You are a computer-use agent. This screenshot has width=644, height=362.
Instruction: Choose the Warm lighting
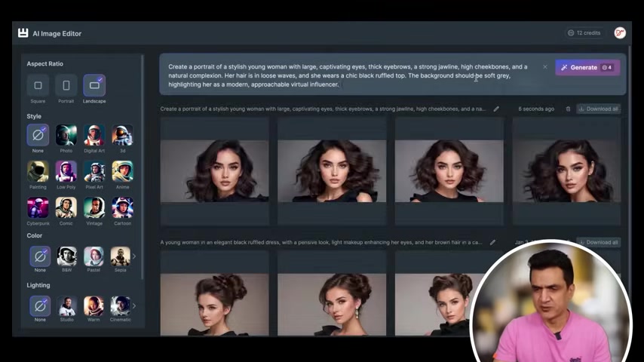pos(94,306)
